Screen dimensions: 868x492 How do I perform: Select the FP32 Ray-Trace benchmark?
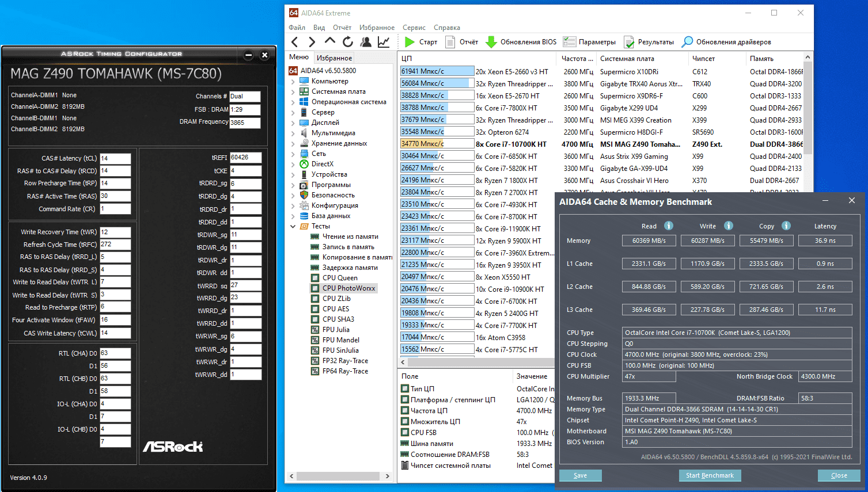[345, 361]
